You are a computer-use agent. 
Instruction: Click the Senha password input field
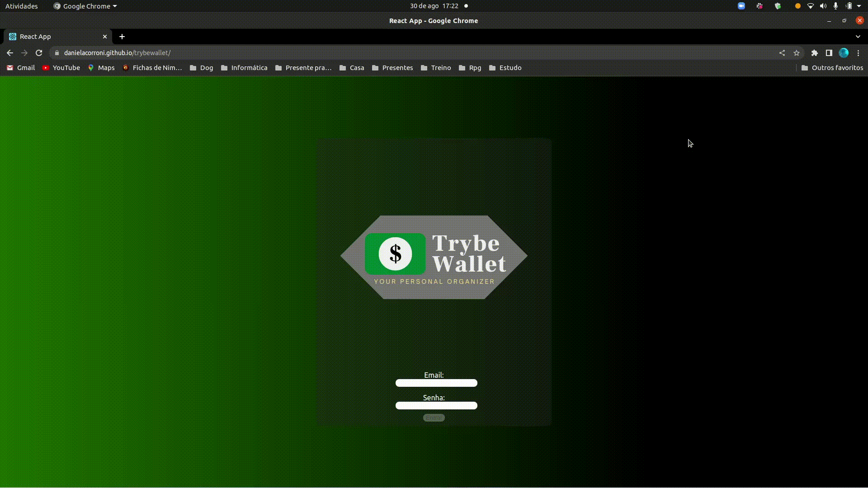coord(436,406)
